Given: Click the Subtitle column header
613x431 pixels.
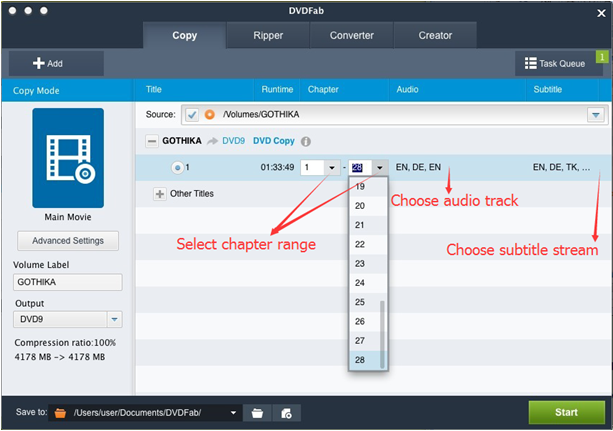Looking at the screenshot, I should (548, 90).
